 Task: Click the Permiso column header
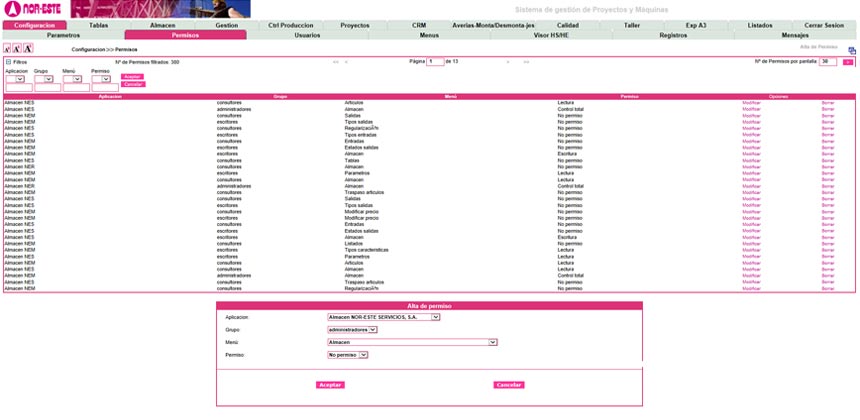[x=629, y=97]
